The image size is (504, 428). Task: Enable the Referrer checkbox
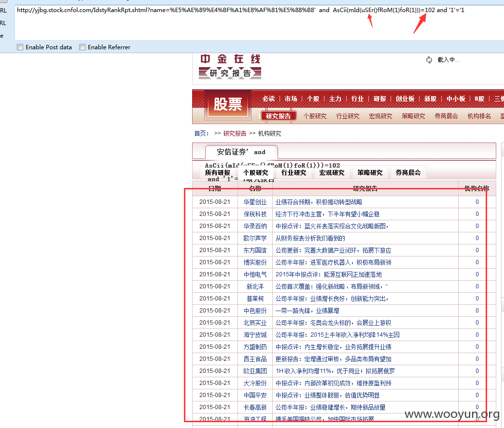click(x=82, y=47)
